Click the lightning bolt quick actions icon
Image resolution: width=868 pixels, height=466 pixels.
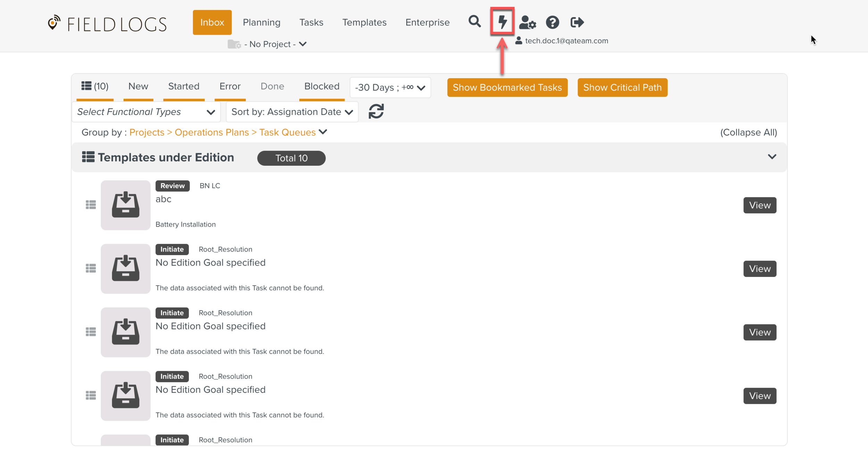click(502, 22)
